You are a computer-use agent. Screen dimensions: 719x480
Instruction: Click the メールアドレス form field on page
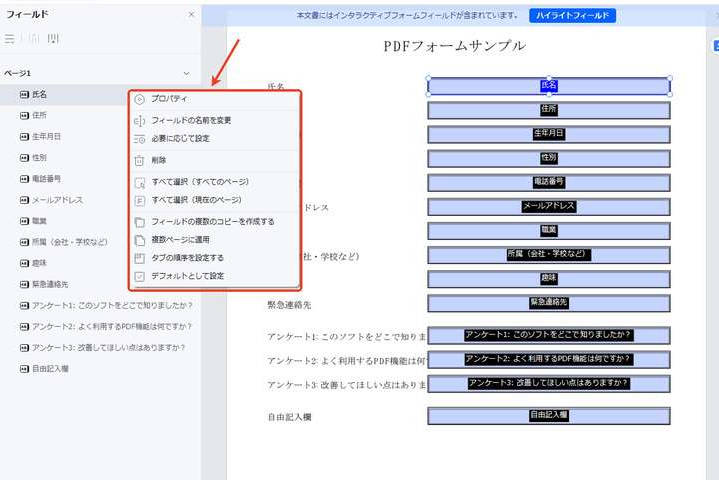[x=549, y=207]
